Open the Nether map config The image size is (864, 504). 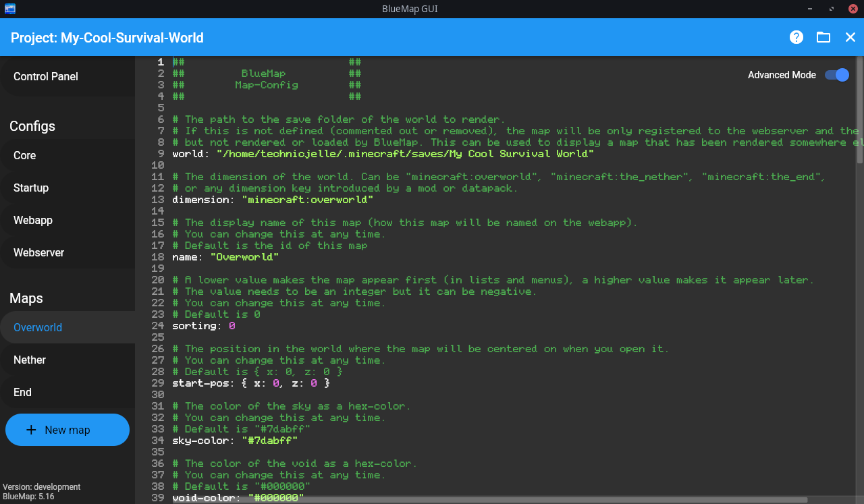click(x=30, y=360)
